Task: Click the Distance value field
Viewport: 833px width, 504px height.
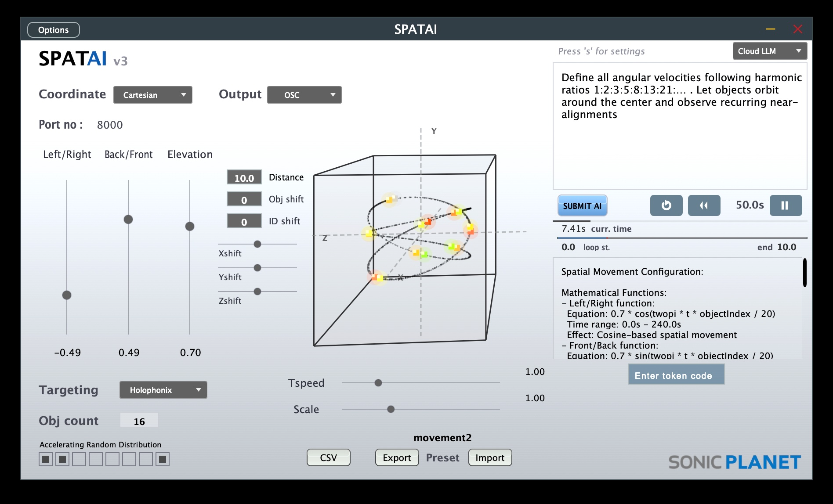Action: [x=244, y=177]
